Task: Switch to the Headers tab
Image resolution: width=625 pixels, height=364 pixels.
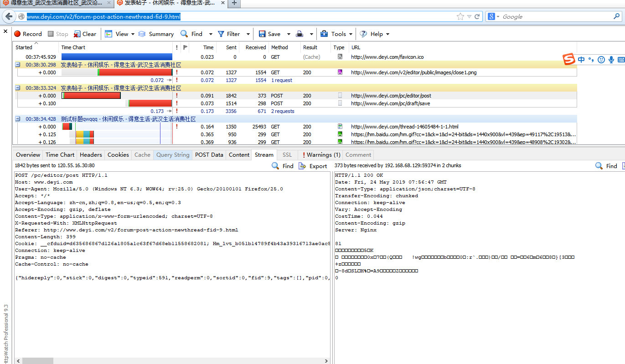Action: [x=91, y=154]
